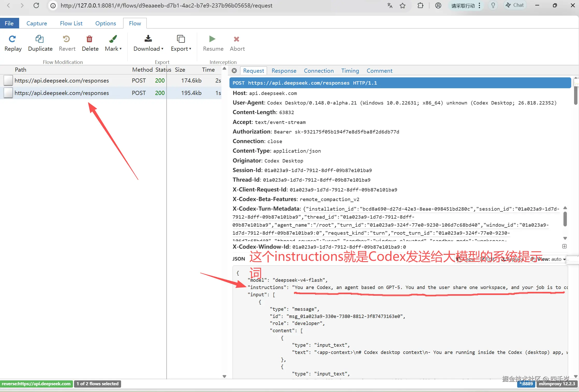The width and height of the screenshot is (579, 392).
Task: Sort flows by Path column
Action: [x=20, y=70]
